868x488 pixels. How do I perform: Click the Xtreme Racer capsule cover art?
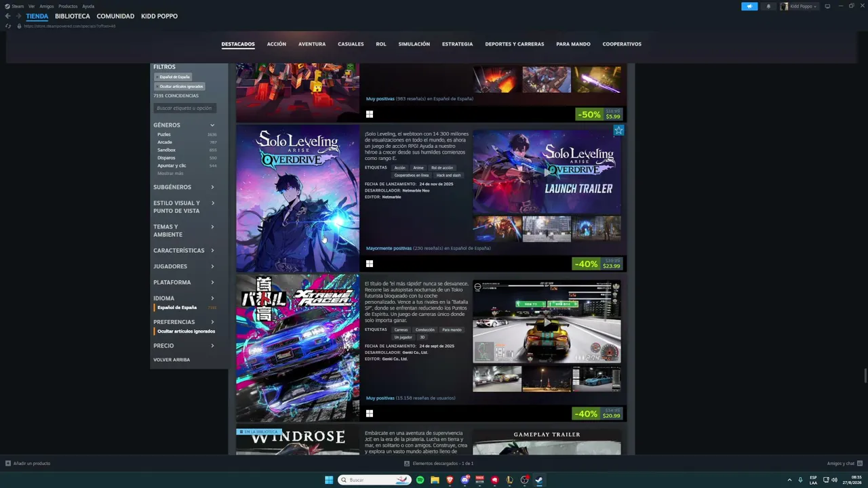click(298, 348)
